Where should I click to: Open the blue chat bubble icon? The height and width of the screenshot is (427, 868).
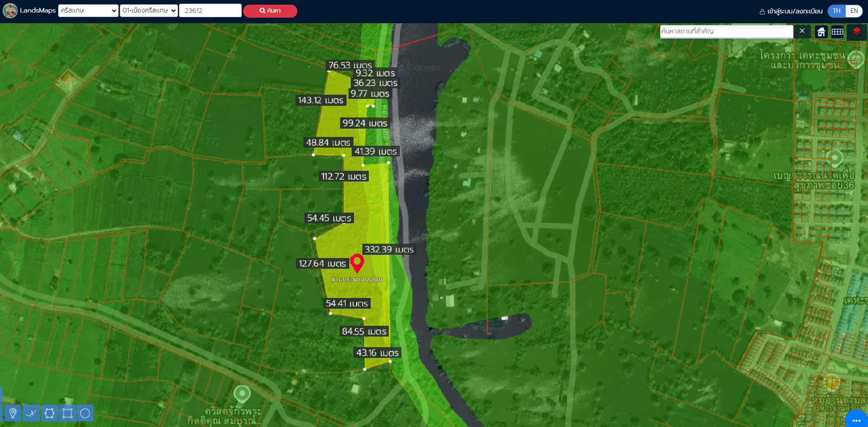tap(856, 419)
